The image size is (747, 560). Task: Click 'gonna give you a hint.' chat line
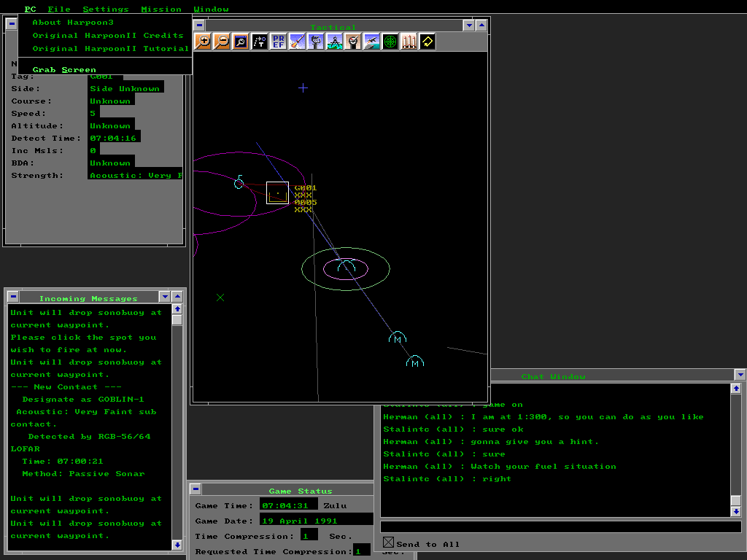pyautogui.click(x=491, y=441)
